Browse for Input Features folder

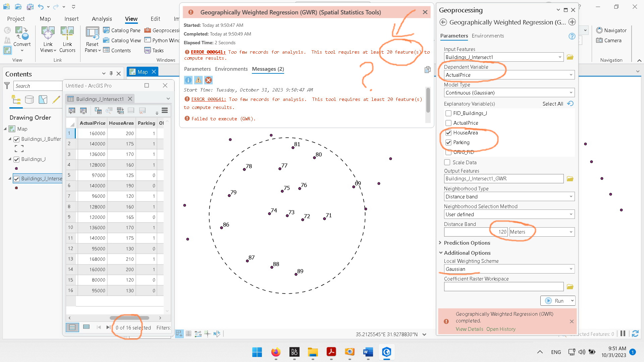pos(570,57)
